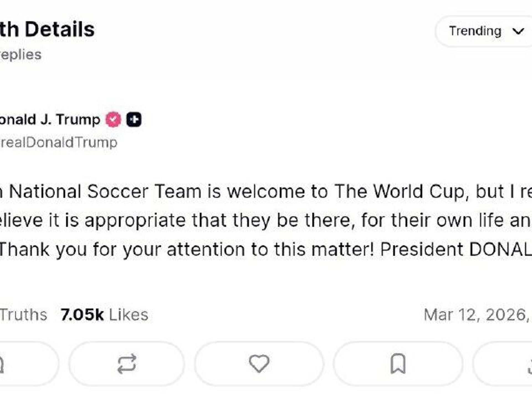532x398 pixels.
Task: Click the words 'The World Cup' in post
Action: 399,192
